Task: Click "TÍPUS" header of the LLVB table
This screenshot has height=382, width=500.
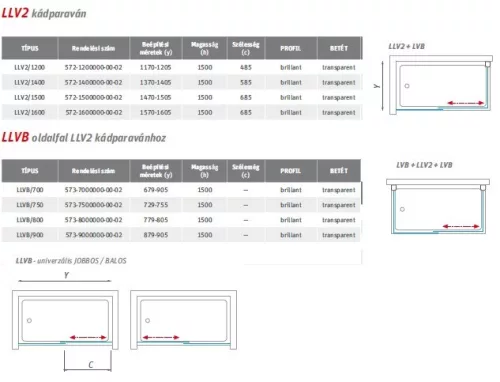Action: pos(30,171)
